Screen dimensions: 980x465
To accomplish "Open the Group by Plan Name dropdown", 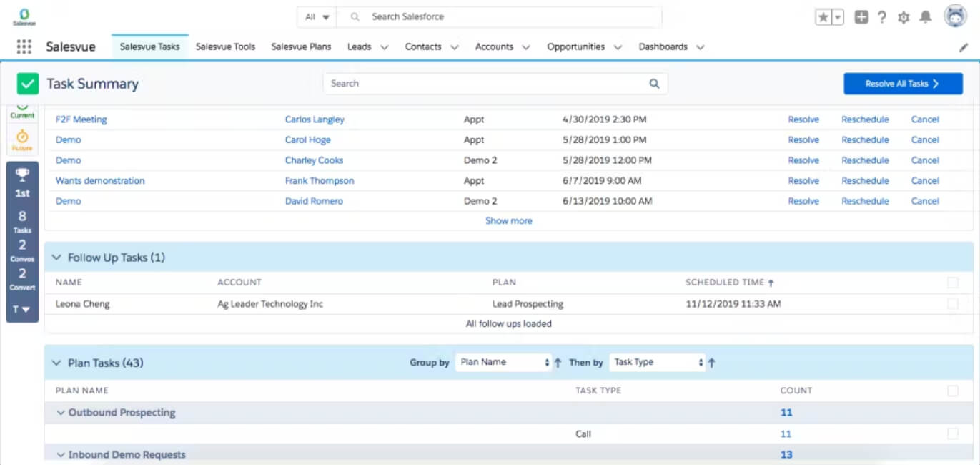I will pos(503,362).
